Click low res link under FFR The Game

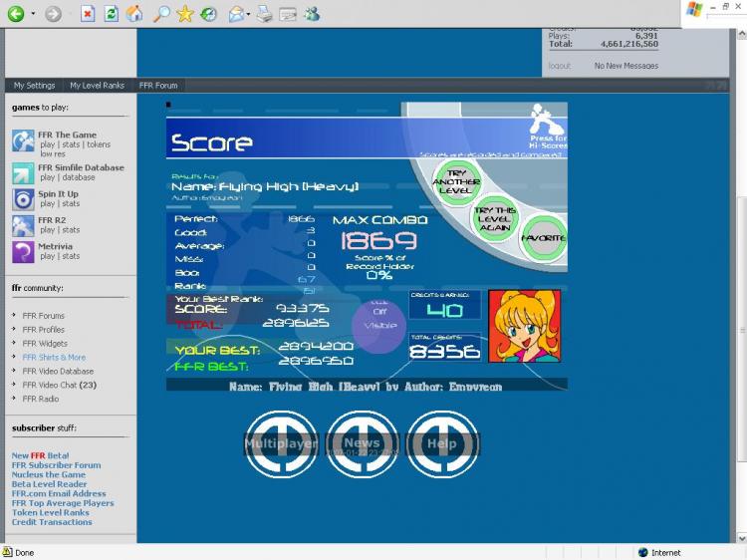[53, 153]
